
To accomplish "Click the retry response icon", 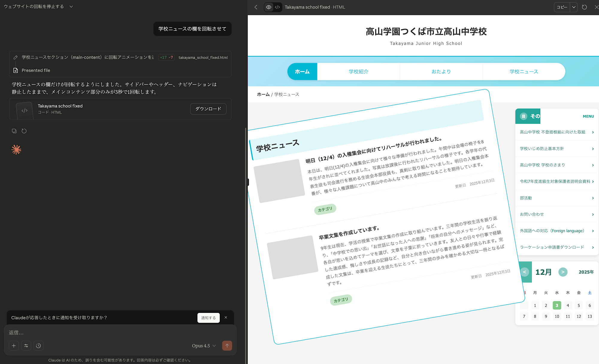I will click(x=24, y=131).
